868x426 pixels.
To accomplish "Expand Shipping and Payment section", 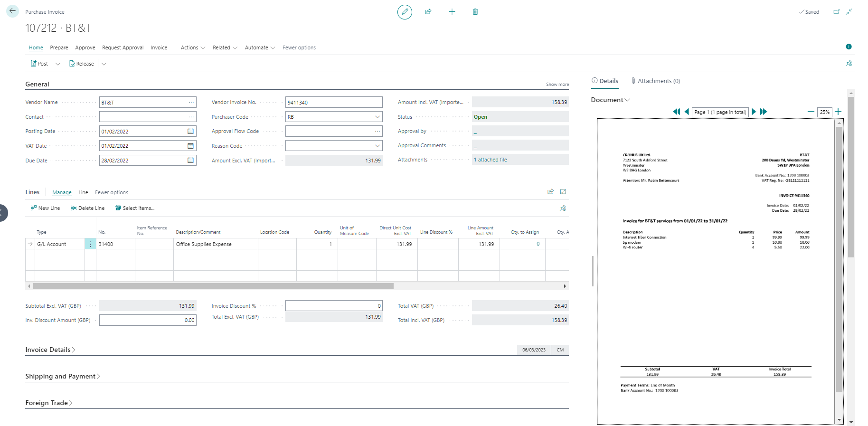I will tap(63, 376).
